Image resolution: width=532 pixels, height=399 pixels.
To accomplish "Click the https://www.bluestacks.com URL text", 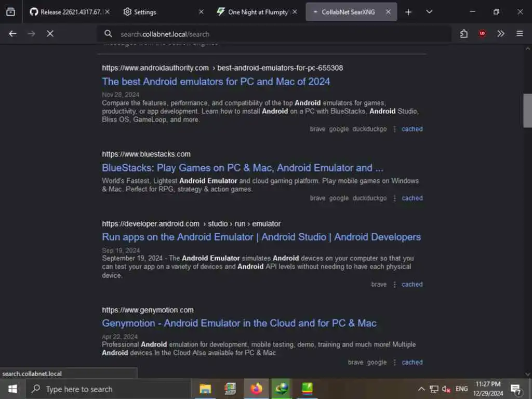I will (x=146, y=154).
